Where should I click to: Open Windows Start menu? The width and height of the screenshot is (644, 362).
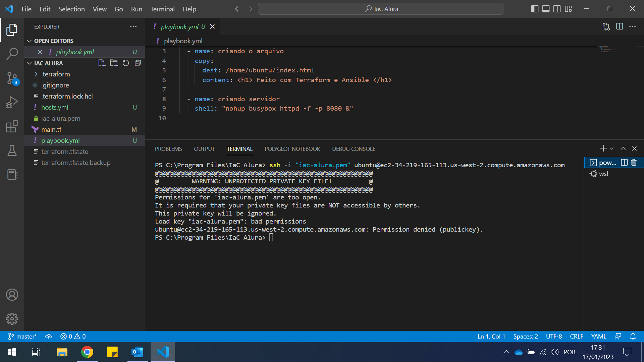[x=12, y=352]
